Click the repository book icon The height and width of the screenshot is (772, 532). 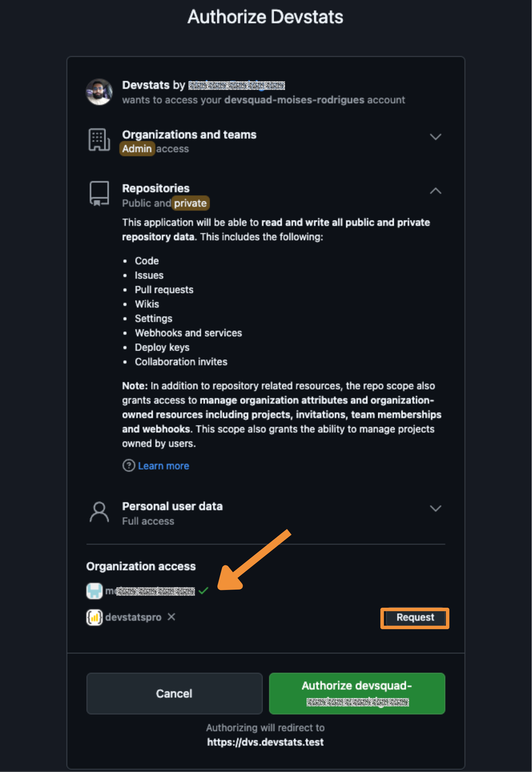click(99, 194)
